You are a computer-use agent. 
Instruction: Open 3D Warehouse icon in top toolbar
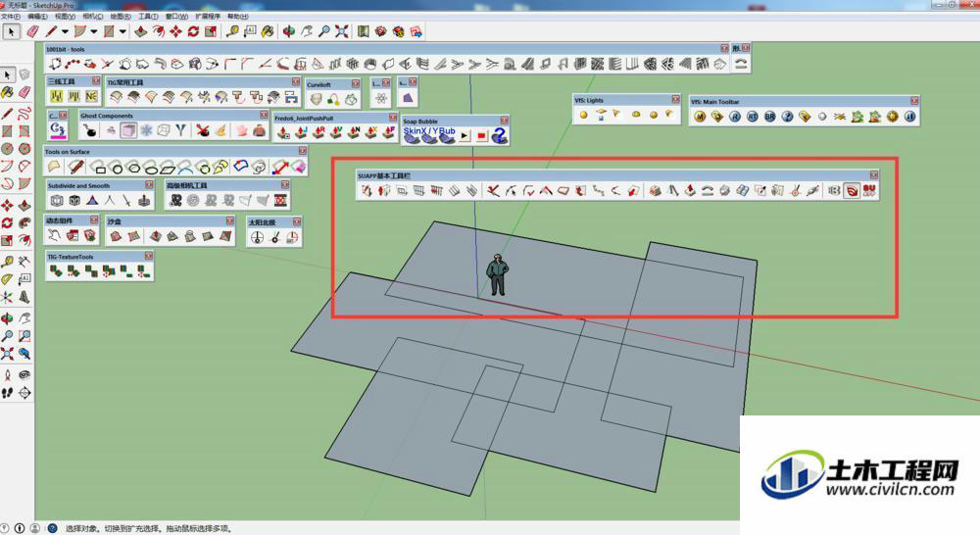tap(380, 31)
